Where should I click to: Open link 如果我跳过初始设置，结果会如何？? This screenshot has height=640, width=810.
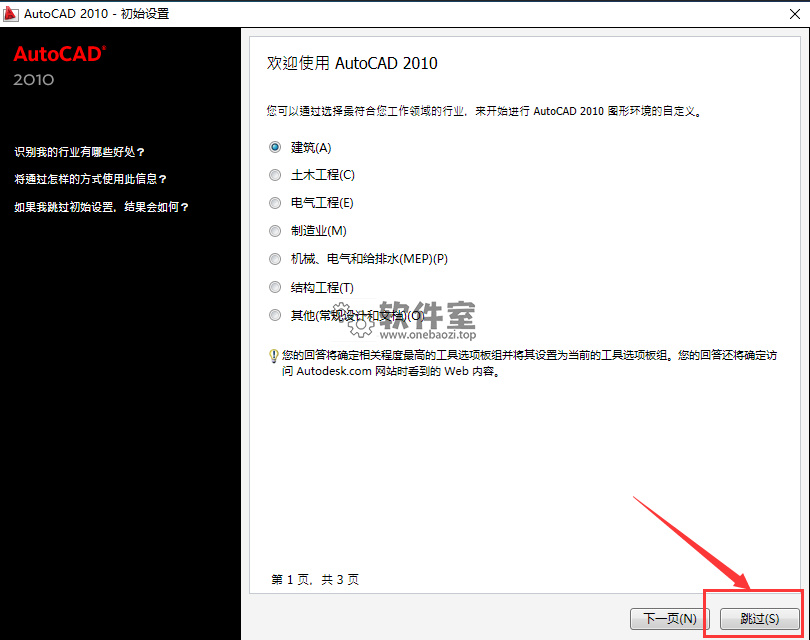point(101,207)
